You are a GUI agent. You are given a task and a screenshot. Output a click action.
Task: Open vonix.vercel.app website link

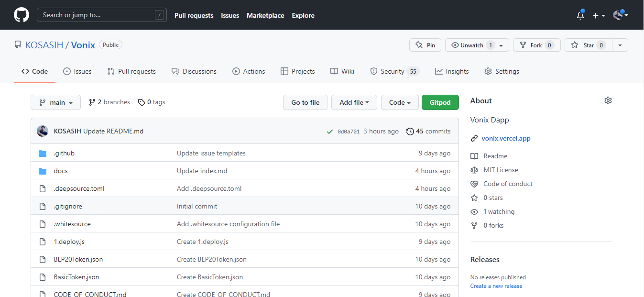click(x=506, y=138)
